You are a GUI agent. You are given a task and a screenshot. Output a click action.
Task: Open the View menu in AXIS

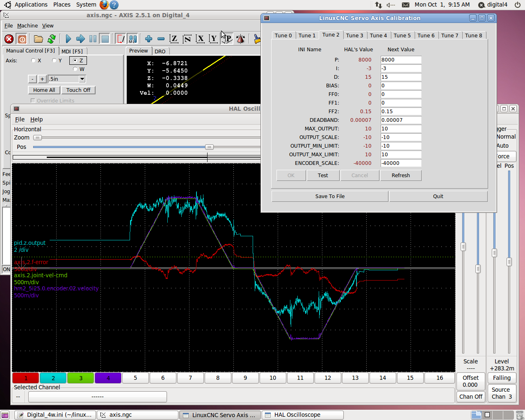(x=48, y=25)
